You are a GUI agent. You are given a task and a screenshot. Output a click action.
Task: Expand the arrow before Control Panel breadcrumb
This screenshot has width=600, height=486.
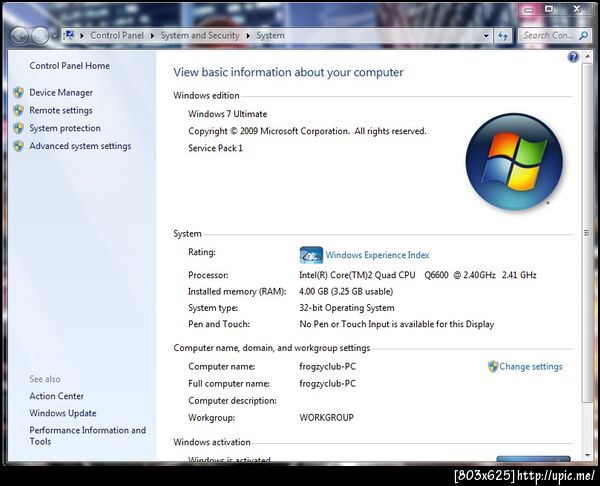[82, 36]
